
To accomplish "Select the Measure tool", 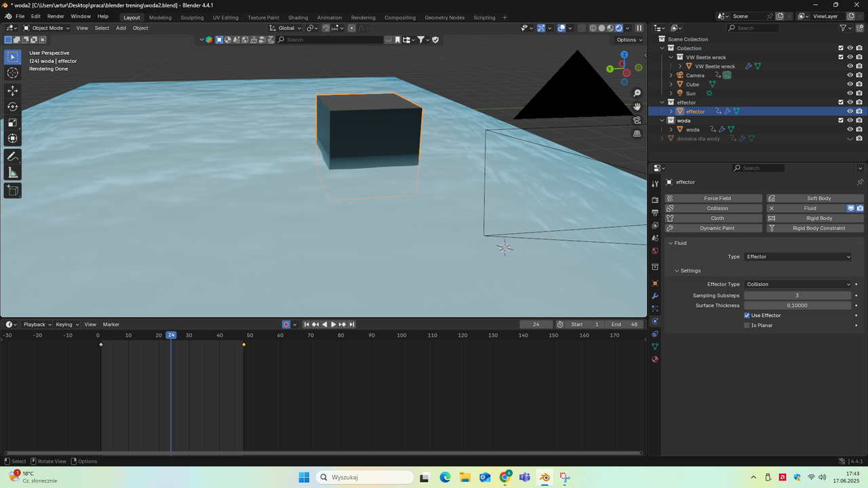I will [12, 173].
